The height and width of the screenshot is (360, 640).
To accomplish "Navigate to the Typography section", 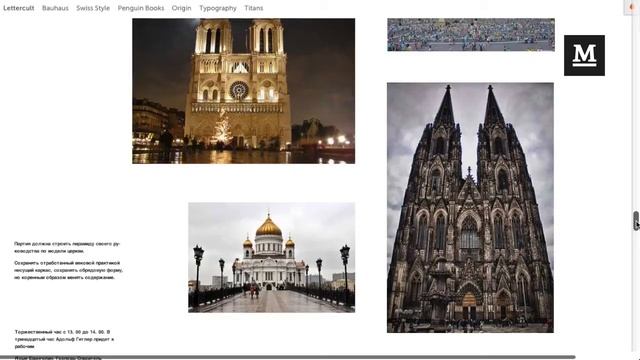I will point(218,8).
